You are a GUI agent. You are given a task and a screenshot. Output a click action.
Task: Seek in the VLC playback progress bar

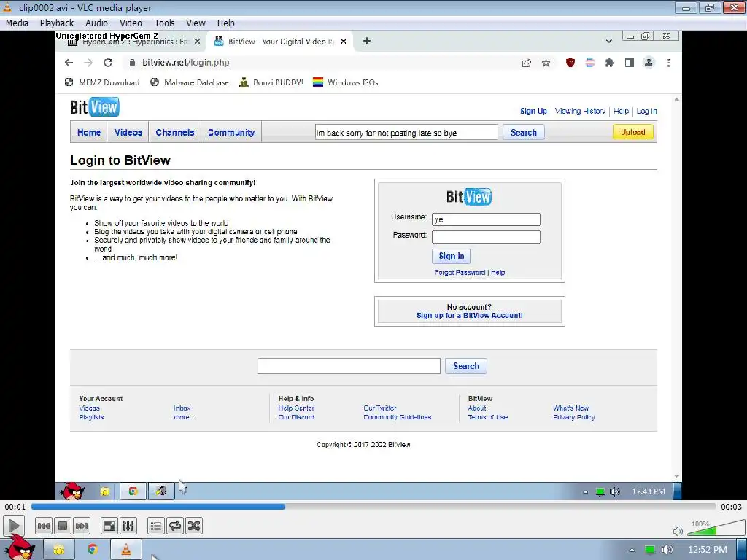pos(373,507)
